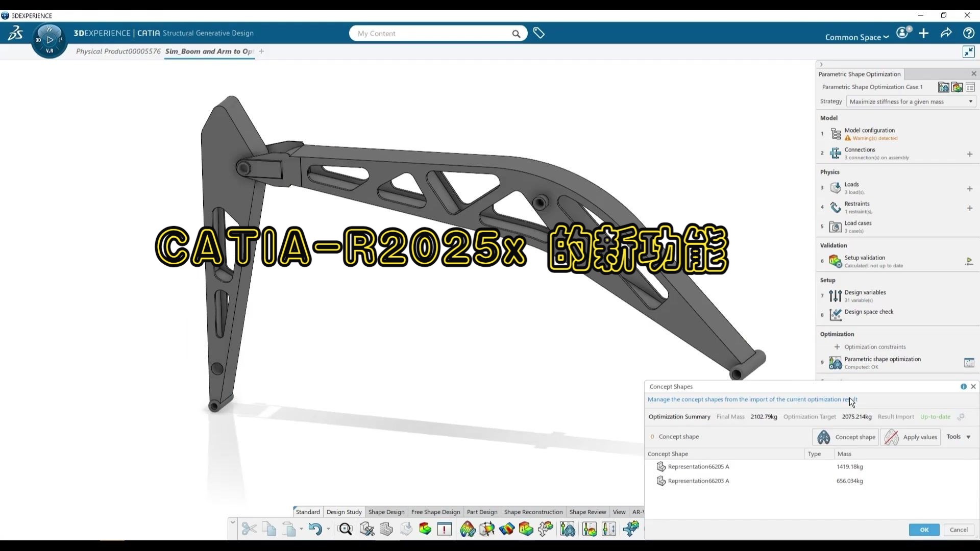This screenshot has width=980, height=551.
Task: Click the colored bracket optimization icon
Action: (x=468, y=529)
